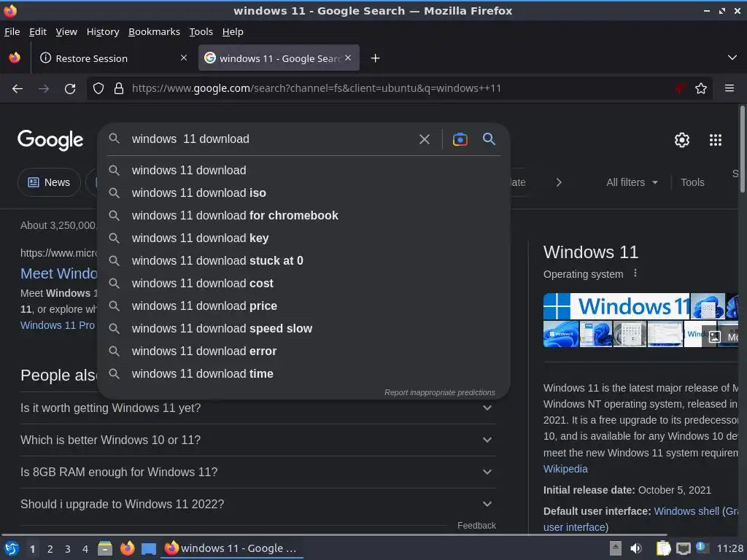The height and width of the screenshot is (560, 747).
Task: Click into the Google search input field
Action: point(271,139)
